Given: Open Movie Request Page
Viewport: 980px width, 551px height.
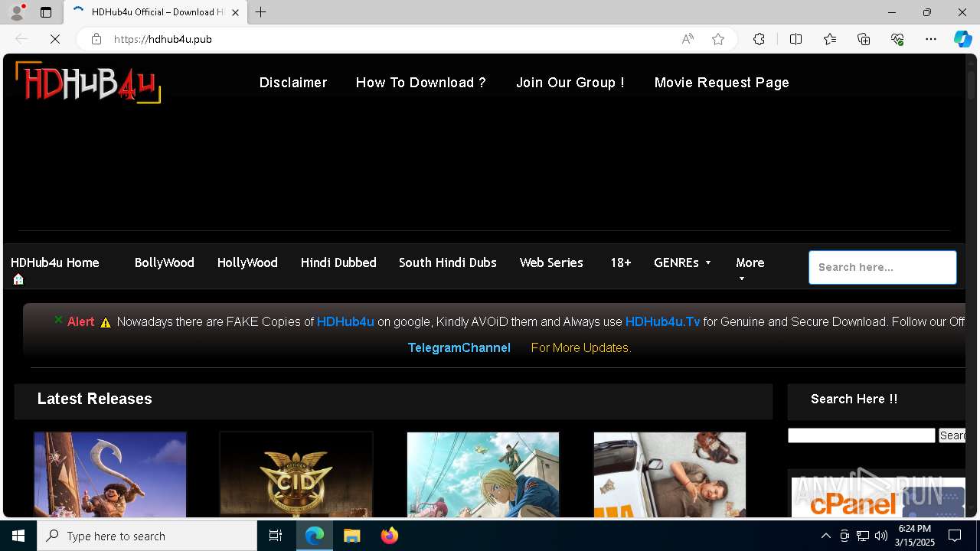Looking at the screenshot, I should coord(721,83).
